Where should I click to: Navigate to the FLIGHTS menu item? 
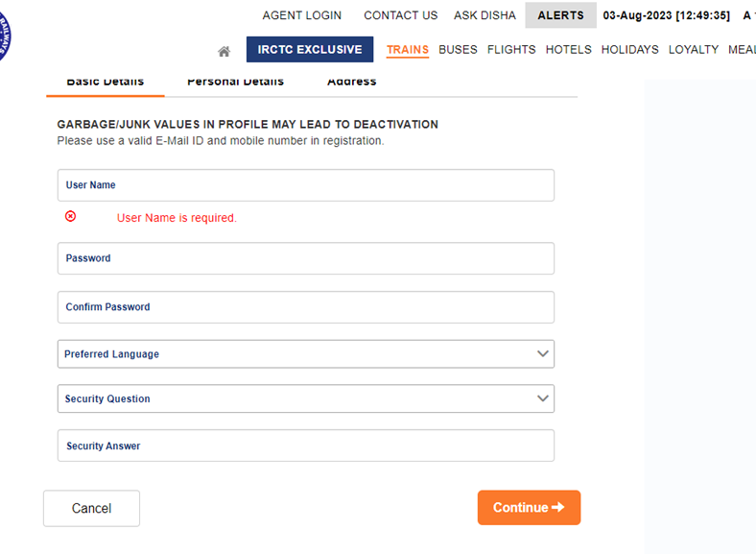[x=511, y=50]
